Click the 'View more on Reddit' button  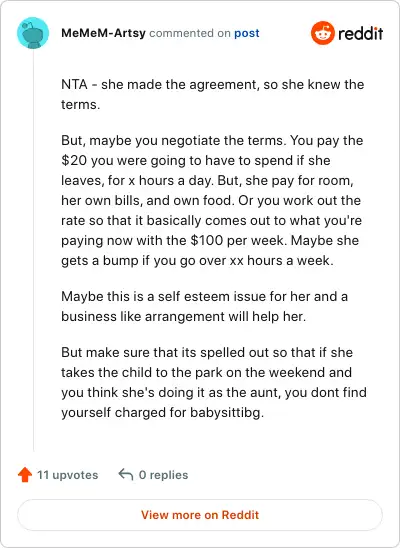(x=200, y=515)
